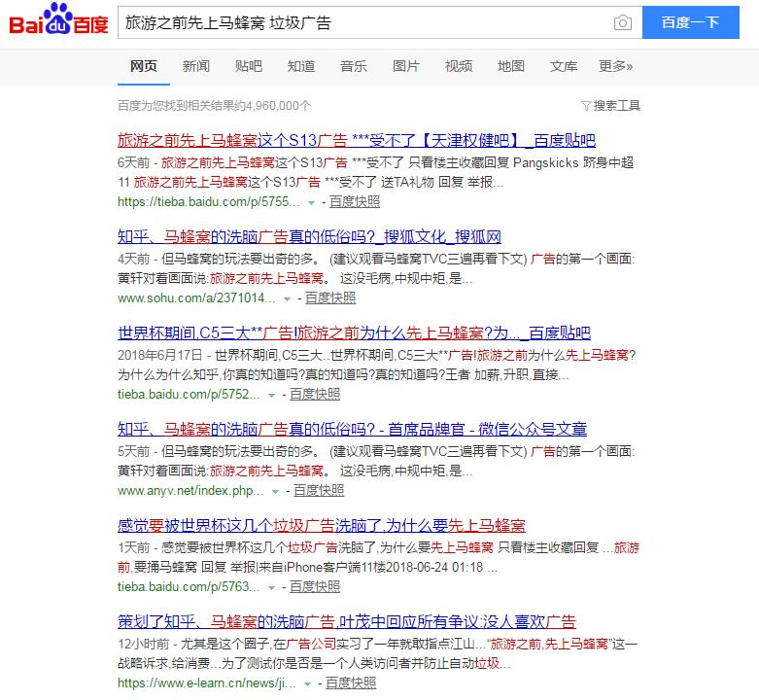Image resolution: width=759 pixels, height=700 pixels.
Task: Click URL tieba.baidu.com/p/5752...
Action: 189,395
